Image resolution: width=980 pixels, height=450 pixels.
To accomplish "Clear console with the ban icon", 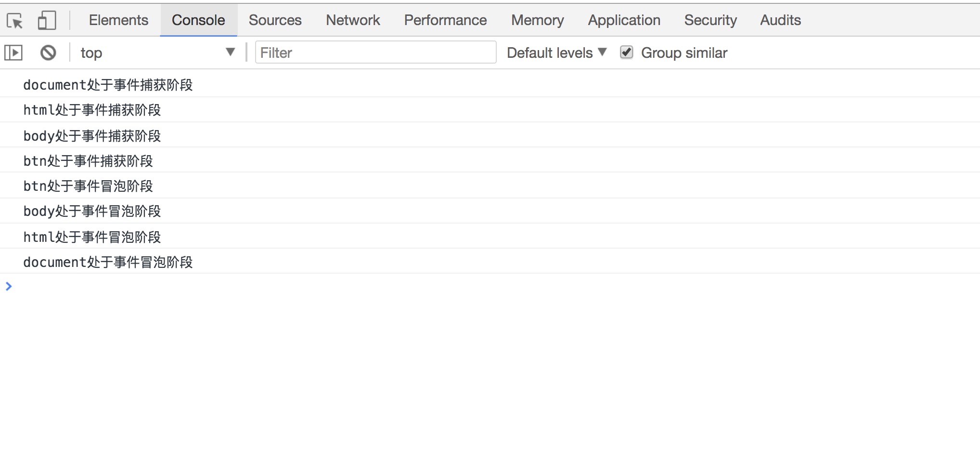I will [x=48, y=53].
